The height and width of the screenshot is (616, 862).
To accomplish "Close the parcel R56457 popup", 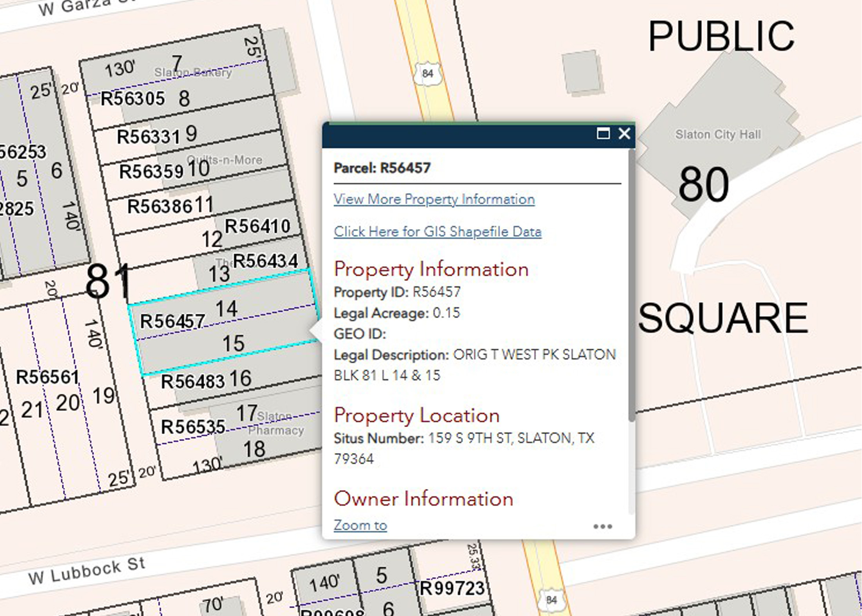I will coord(624,134).
